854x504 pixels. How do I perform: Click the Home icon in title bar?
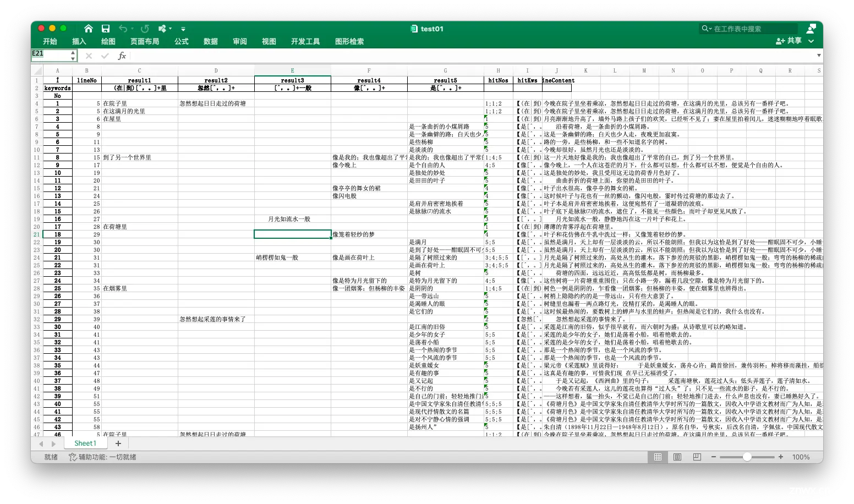coord(89,29)
